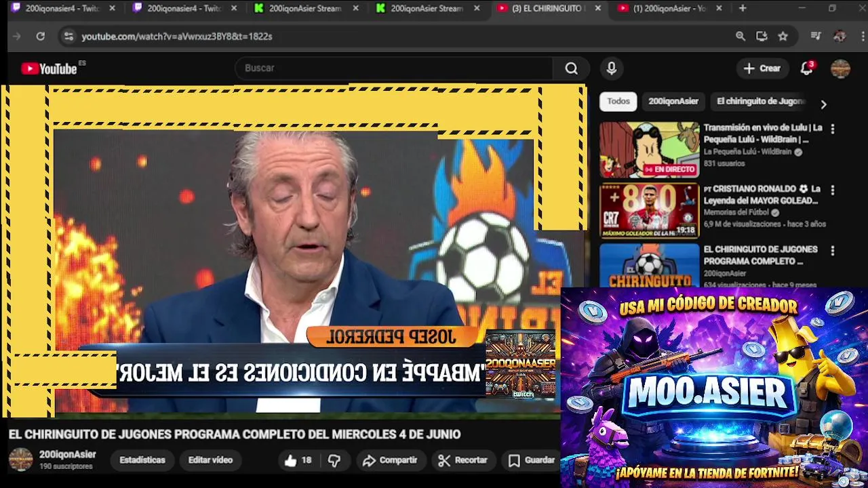
Task: Close the first 200iqonasier4 Twitch tab
Action: coord(112,8)
